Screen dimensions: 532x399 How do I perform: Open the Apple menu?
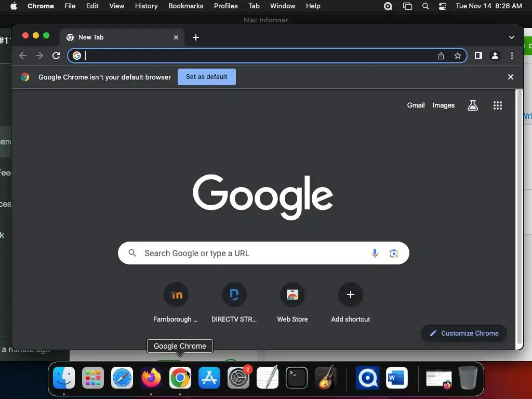point(14,6)
